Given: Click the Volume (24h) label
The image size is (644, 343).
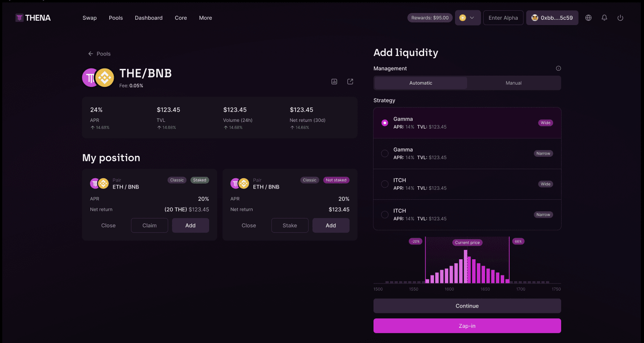Looking at the screenshot, I should [238, 120].
